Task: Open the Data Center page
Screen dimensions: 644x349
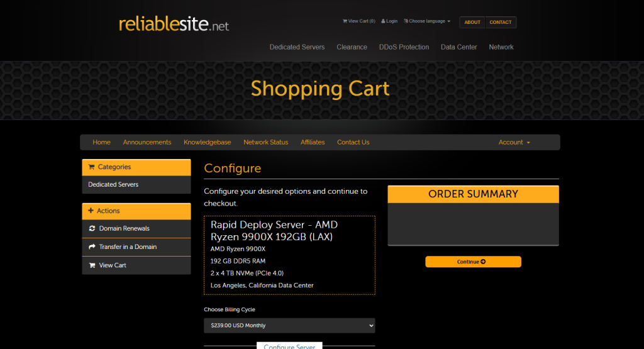Action: pos(458,47)
